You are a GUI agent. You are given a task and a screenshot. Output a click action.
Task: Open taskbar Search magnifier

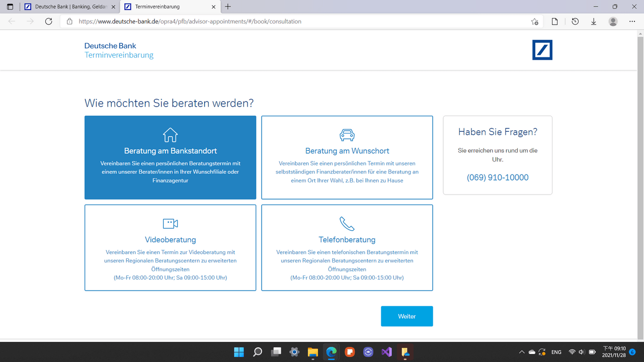pyautogui.click(x=258, y=352)
